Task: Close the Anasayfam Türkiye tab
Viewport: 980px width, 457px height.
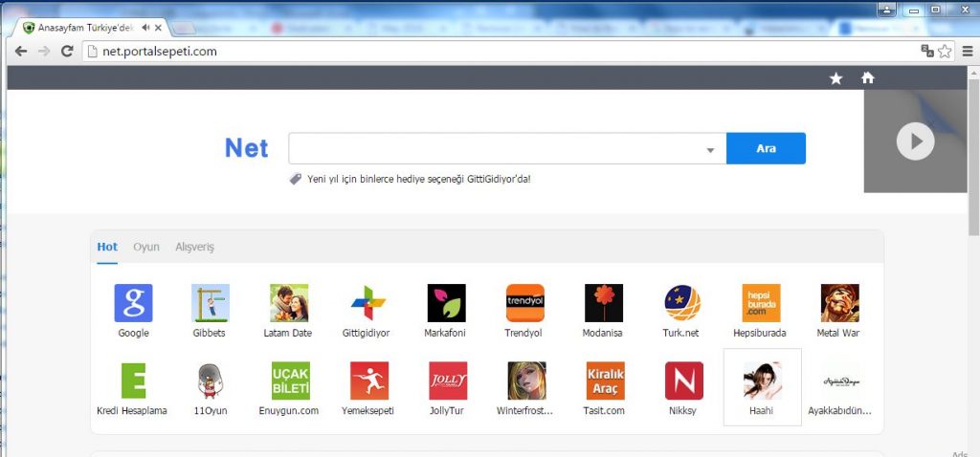Action: pos(158,28)
